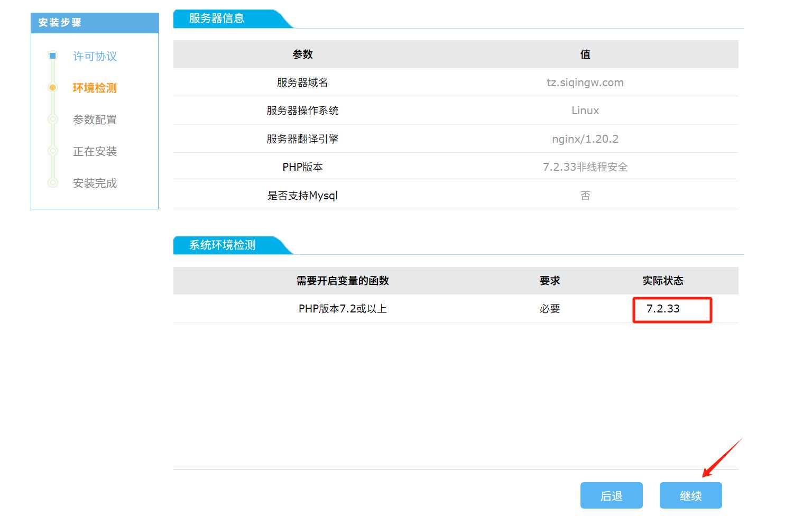Click the orange dot marker beside 环境检测
Viewport: 812px width, 516px height.
coord(52,87)
